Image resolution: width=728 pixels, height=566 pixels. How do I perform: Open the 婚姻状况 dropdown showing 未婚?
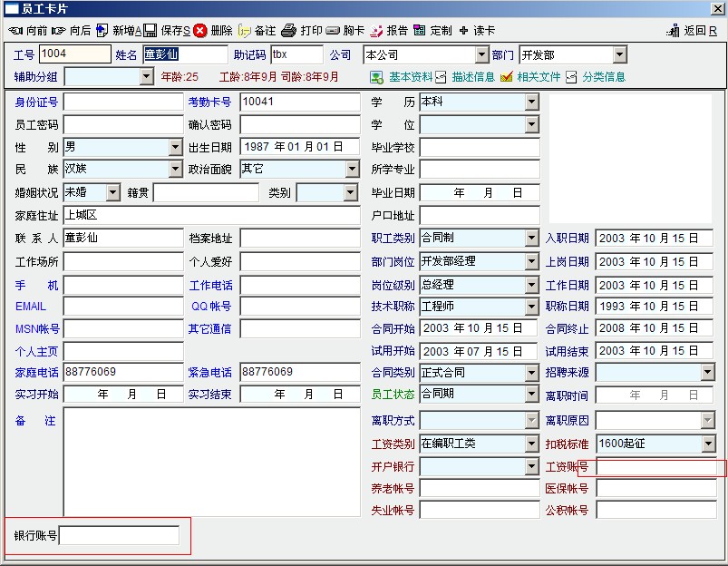click(112, 192)
